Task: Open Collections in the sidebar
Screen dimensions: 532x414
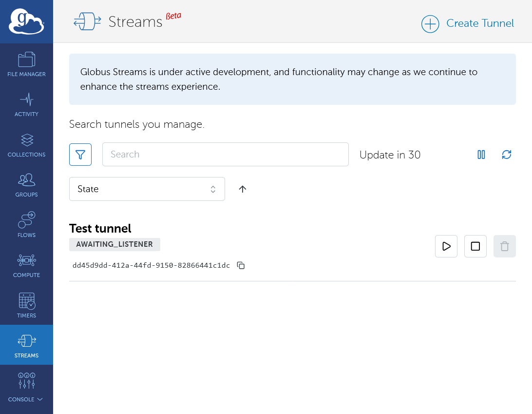Action: (26, 144)
